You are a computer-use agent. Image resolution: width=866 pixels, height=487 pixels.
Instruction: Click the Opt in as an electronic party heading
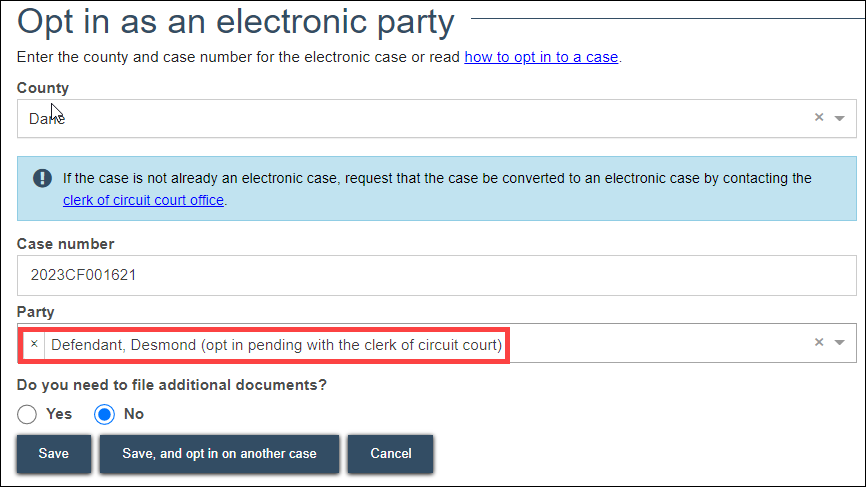click(x=236, y=22)
